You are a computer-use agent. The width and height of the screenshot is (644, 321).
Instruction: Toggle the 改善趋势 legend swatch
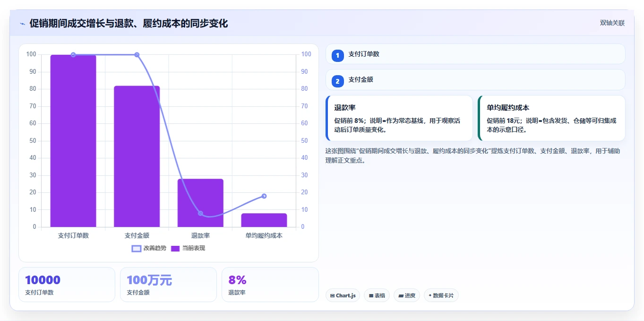click(x=136, y=249)
